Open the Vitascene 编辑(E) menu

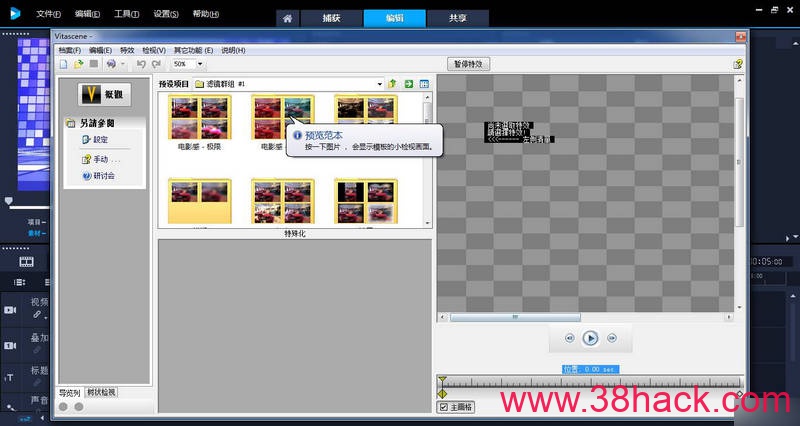tap(100, 50)
